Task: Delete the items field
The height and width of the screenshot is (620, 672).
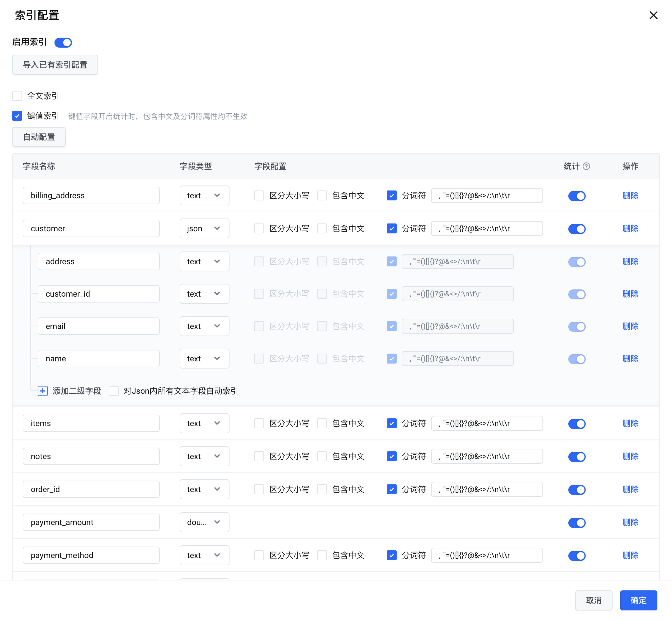Action: click(630, 423)
